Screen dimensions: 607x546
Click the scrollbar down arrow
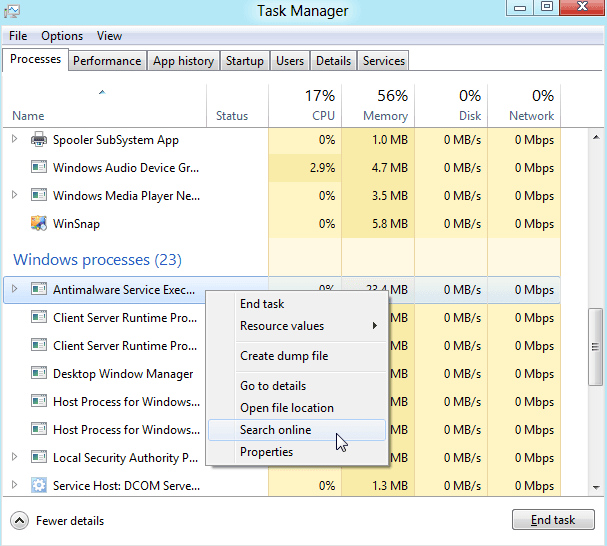click(596, 488)
